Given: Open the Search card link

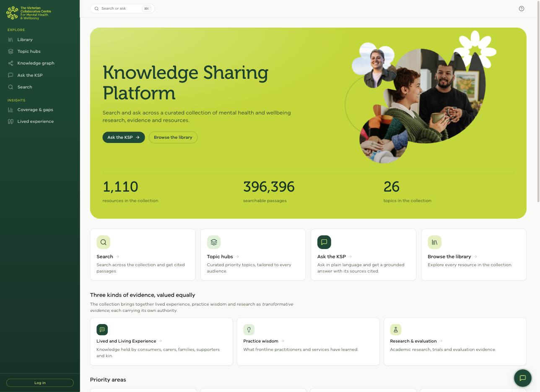Looking at the screenshot, I should 143,254.
